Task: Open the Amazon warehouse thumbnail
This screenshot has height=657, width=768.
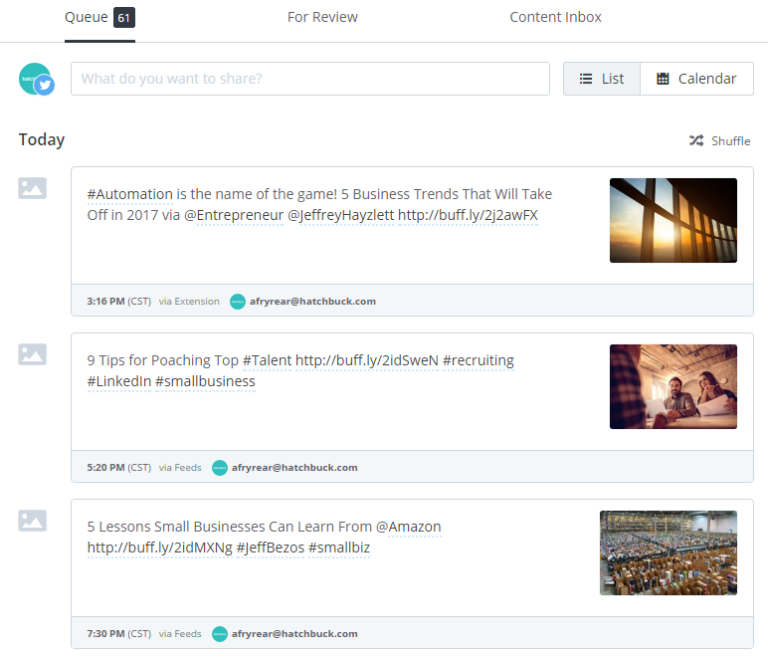Action: coord(668,553)
